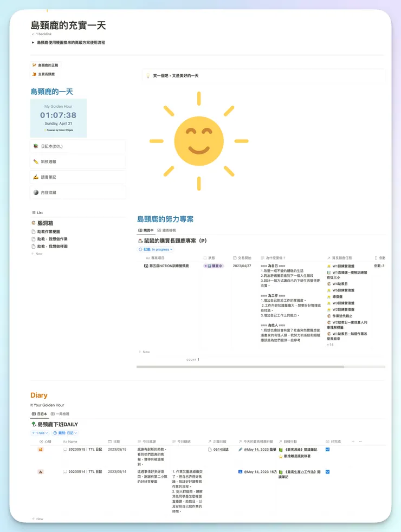Screen dimensions: 401x532
Task: Click the plus icon to add Diary column
Action: click(353, 442)
